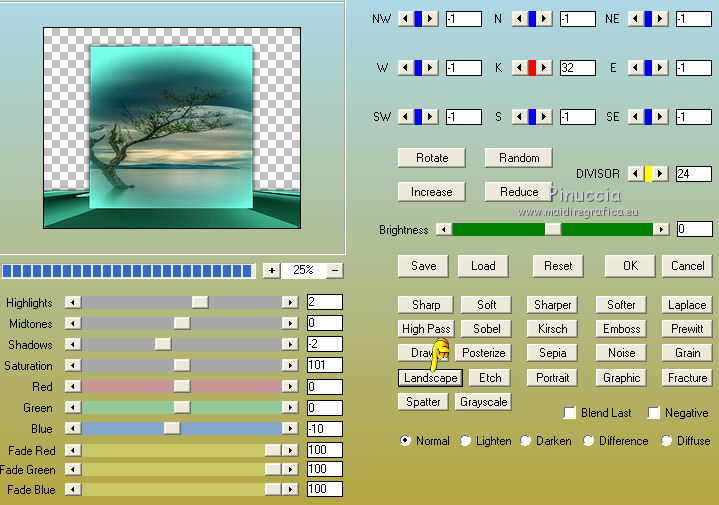The height and width of the screenshot is (505, 719).
Task: Apply the Landscape preset
Action: click(x=430, y=378)
